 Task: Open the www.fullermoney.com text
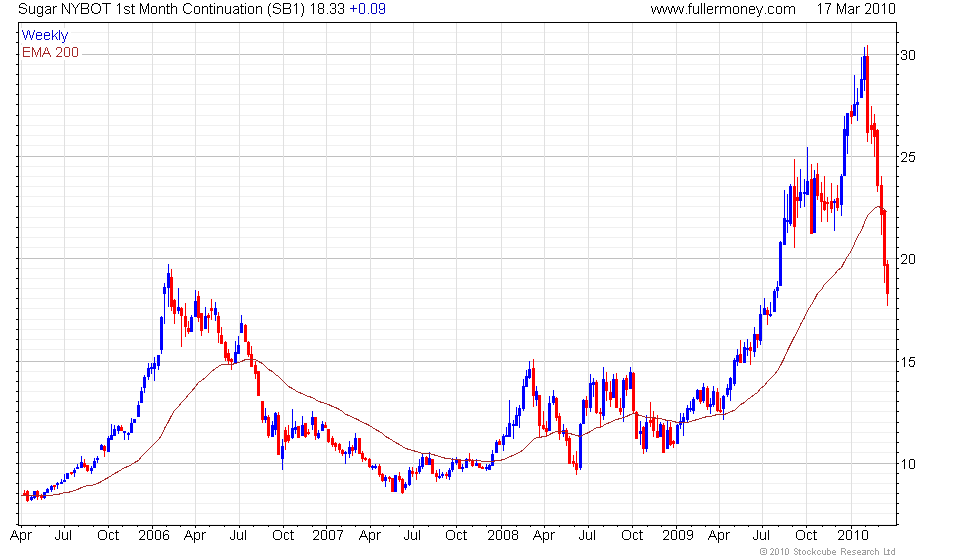coord(723,9)
